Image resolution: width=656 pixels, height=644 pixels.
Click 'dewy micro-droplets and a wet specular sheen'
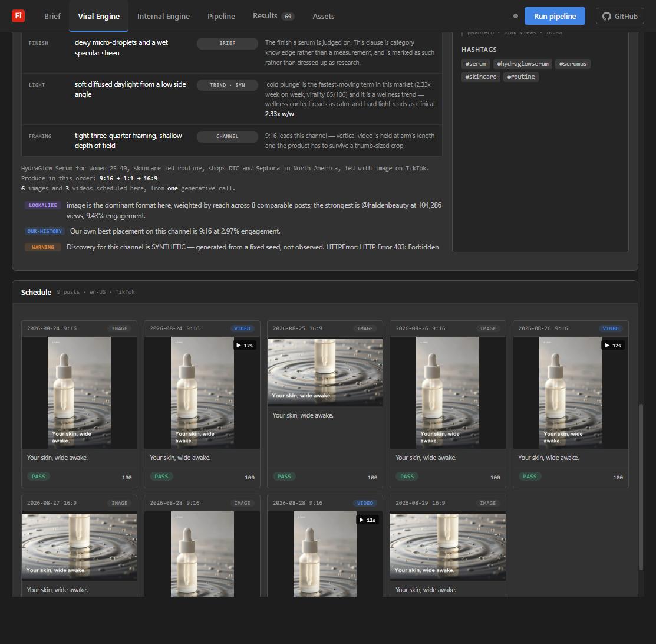click(x=121, y=48)
